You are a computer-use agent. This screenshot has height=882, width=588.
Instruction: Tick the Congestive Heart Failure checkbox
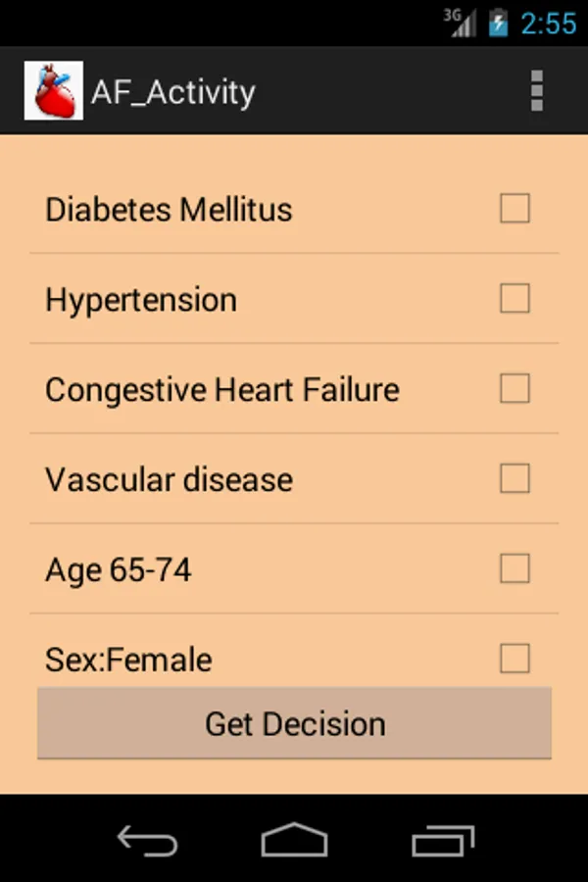point(514,389)
